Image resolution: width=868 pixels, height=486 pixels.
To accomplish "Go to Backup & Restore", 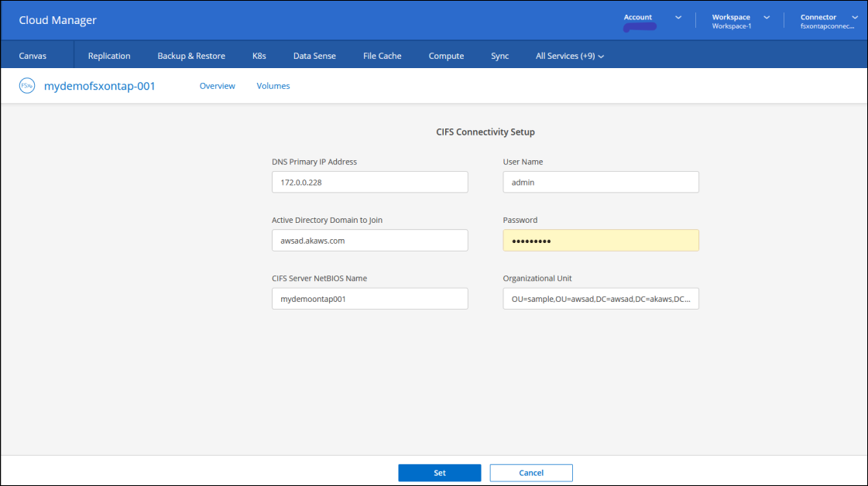I will coord(191,55).
